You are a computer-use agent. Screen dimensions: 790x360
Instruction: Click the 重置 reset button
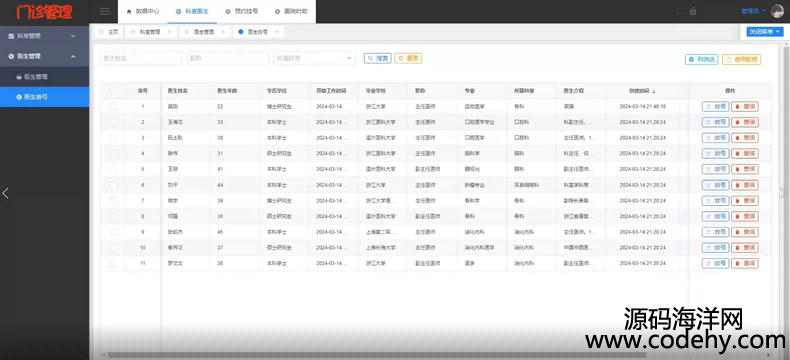coord(408,58)
